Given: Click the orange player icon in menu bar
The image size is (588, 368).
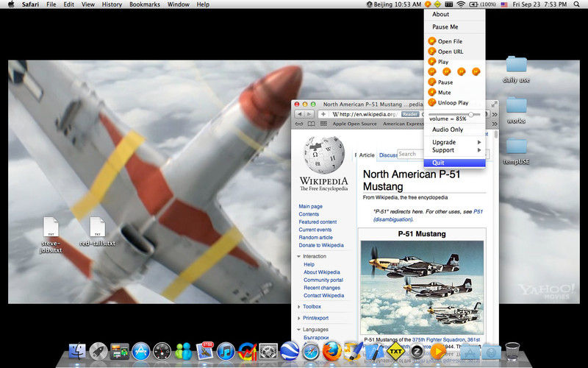Looking at the screenshot, I should [x=428, y=4].
